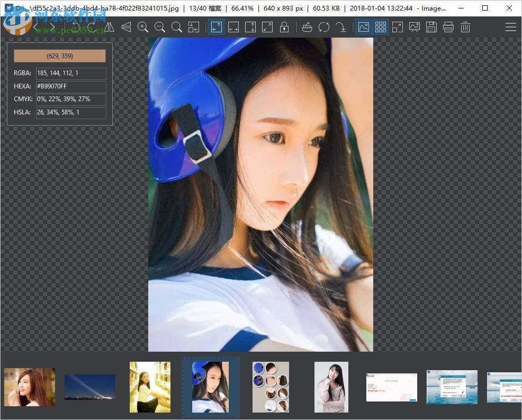This screenshot has height=420, width=522.
Task: Zoom into the image
Action: click(143, 26)
